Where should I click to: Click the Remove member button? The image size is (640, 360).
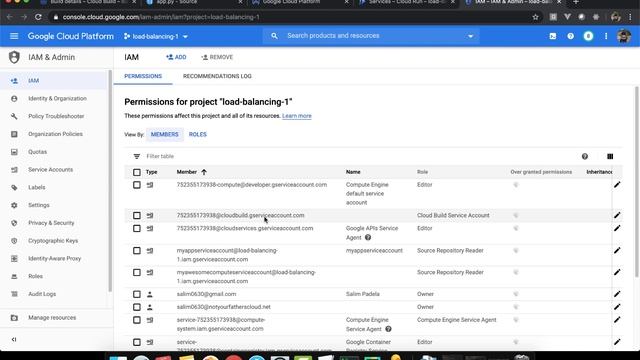[217, 57]
